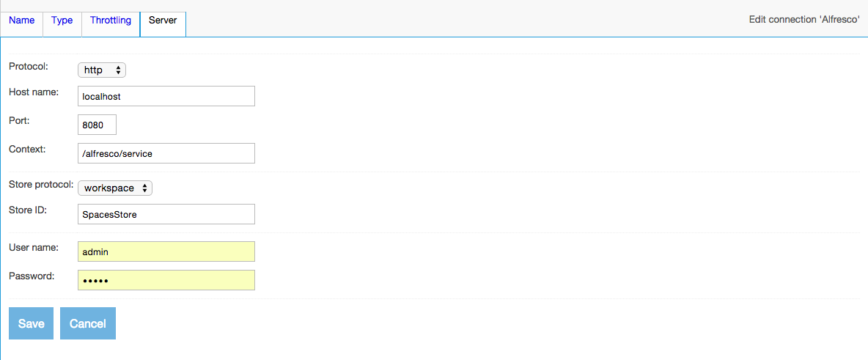Click the Context field with /alfresco/service
This screenshot has height=360, width=868.
pos(166,153)
